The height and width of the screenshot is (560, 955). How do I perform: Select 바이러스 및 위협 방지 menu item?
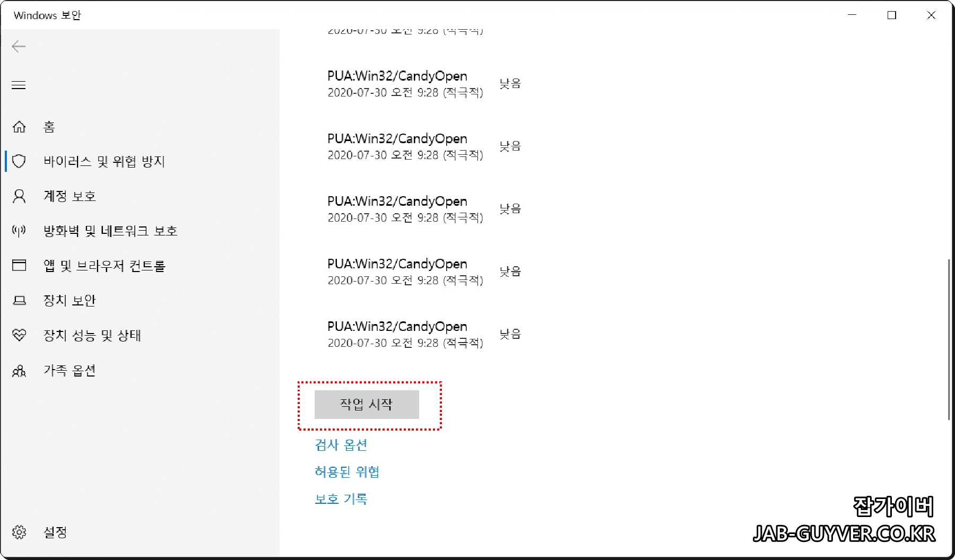pos(104,161)
